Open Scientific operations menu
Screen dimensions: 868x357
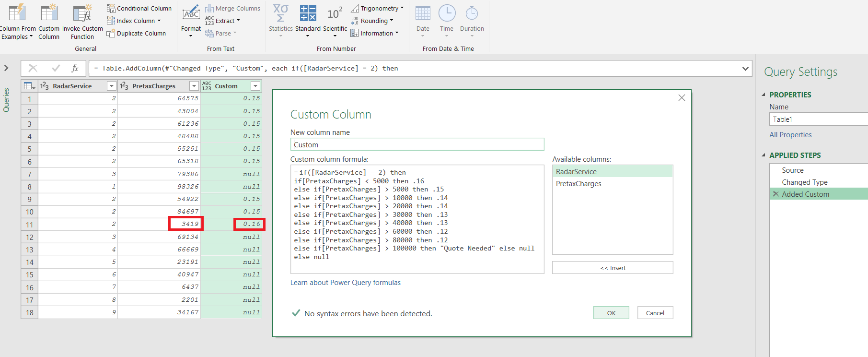pyautogui.click(x=335, y=22)
